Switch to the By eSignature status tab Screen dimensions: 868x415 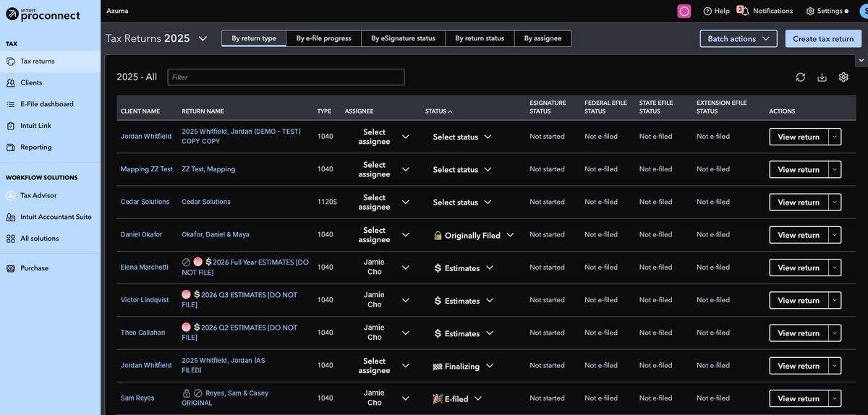click(403, 38)
